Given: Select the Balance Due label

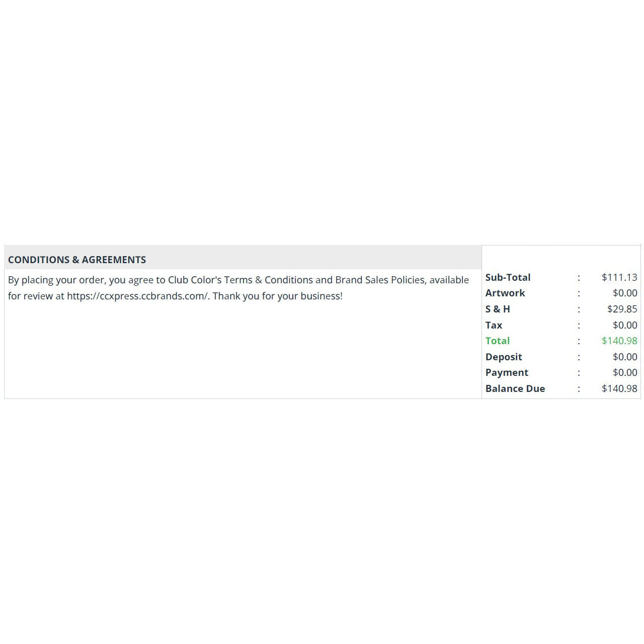Looking at the screenshot, I should point(515,388).
